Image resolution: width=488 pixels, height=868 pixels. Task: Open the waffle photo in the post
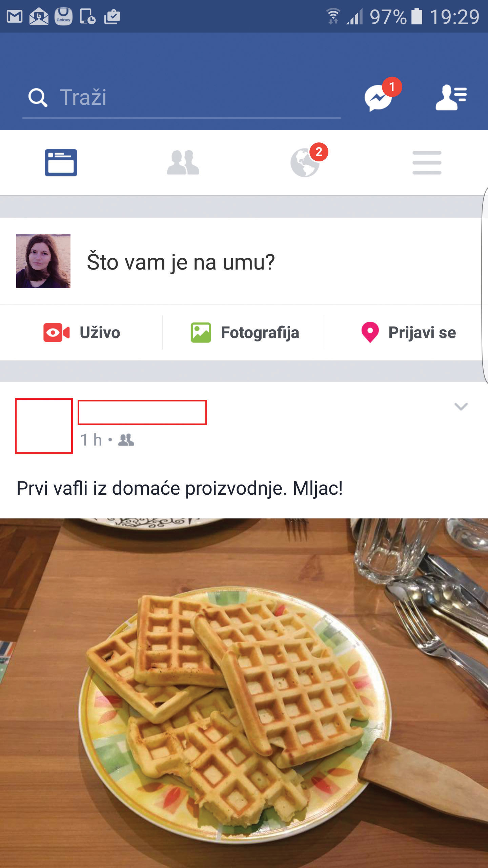[244, 693]
